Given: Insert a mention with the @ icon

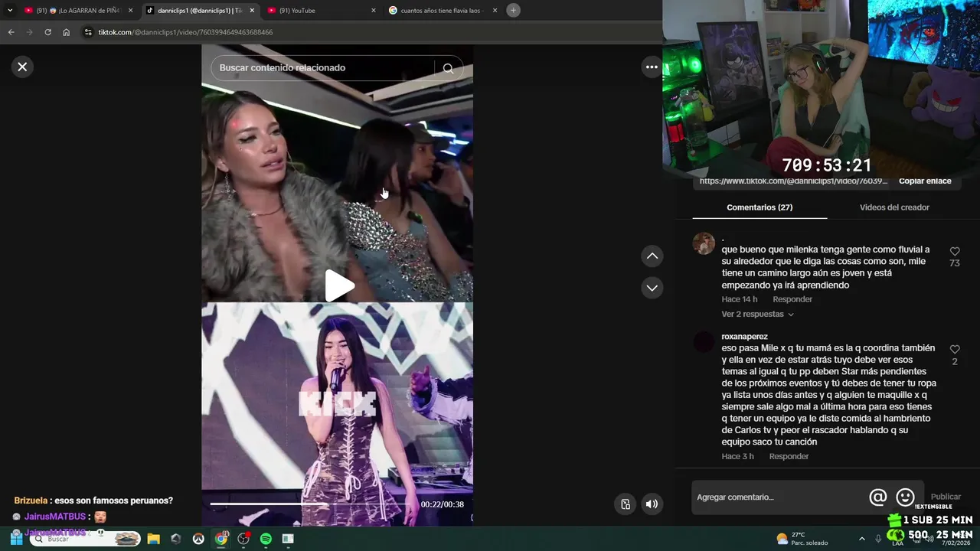Looking at the screenshot, I should [x=877, y=497].
